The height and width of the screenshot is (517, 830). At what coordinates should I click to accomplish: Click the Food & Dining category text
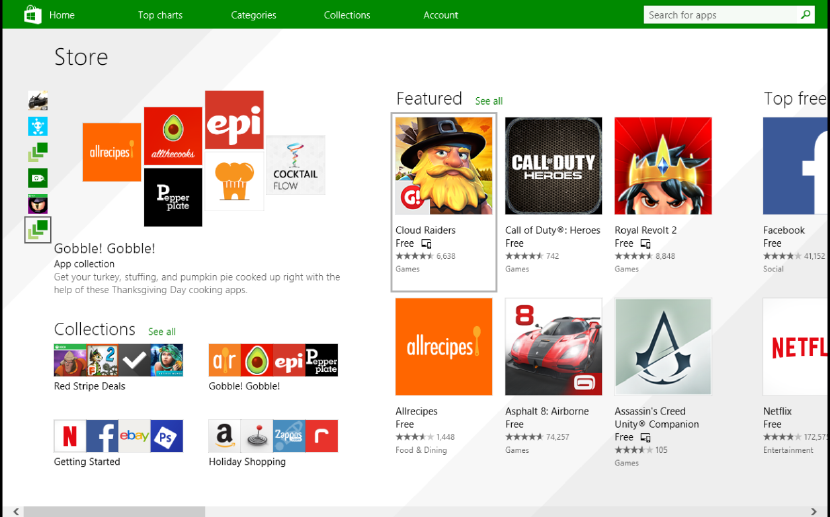point(421,450)
